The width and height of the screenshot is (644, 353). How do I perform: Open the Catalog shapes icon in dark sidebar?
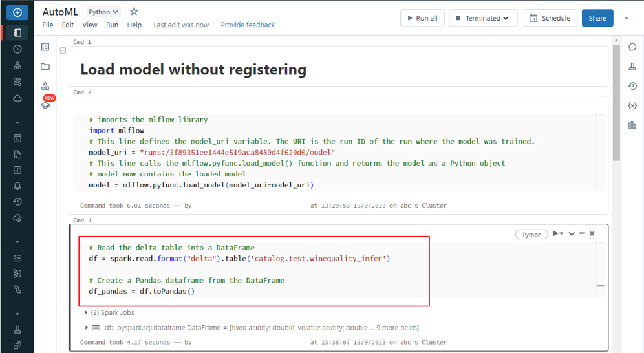pyautogui.click(x=17, y=65)
